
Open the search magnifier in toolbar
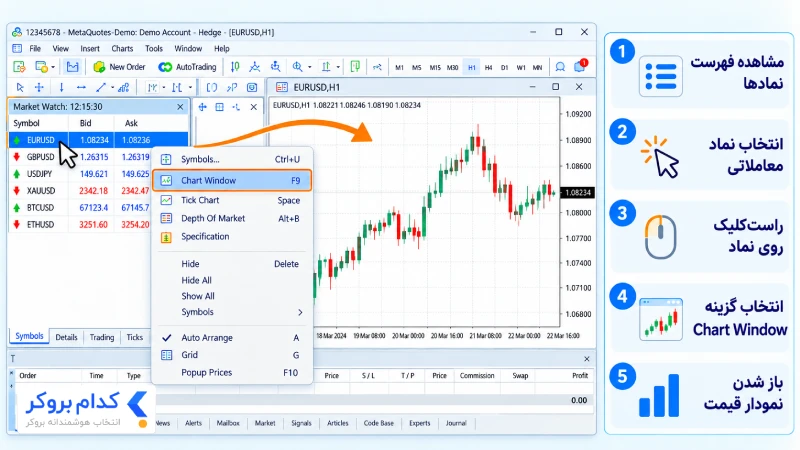click(x=560, y=67)
